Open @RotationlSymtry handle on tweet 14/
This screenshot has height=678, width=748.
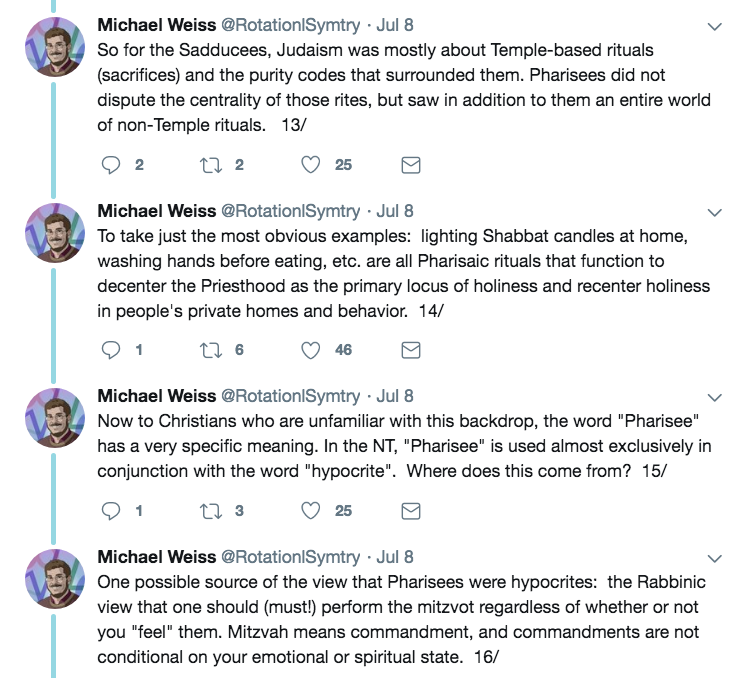pos(290,211)
